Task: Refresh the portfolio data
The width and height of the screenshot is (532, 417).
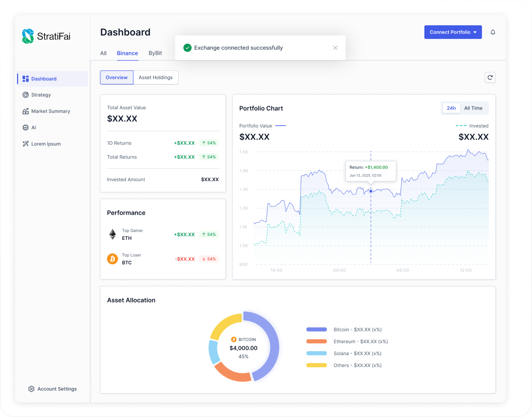Action: tap(490, 77)
